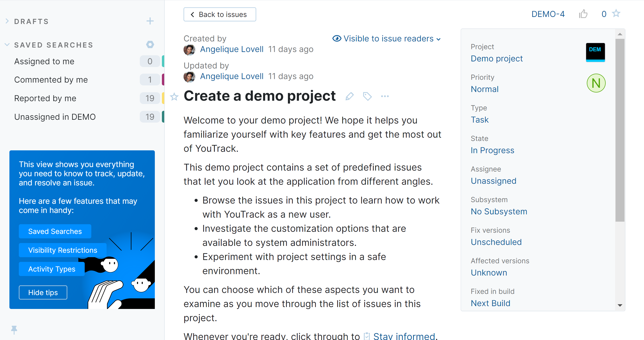
Task: Toggle the star left of issue title
Action: (174, 97)
